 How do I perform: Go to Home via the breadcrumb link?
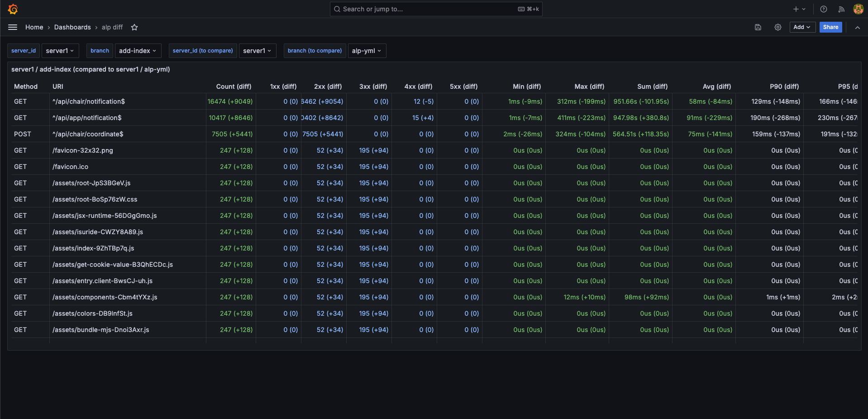click(x=34, y=27)
